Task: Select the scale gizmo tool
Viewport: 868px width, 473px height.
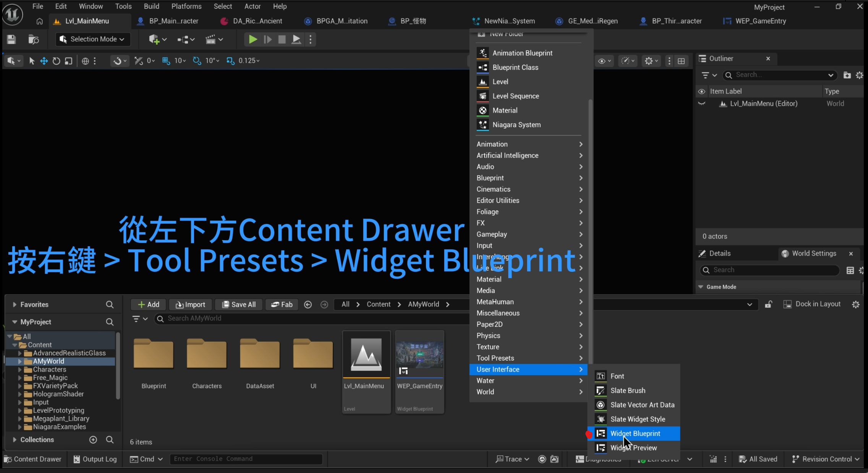Action: pyautogui.click(x=68, y=61)
